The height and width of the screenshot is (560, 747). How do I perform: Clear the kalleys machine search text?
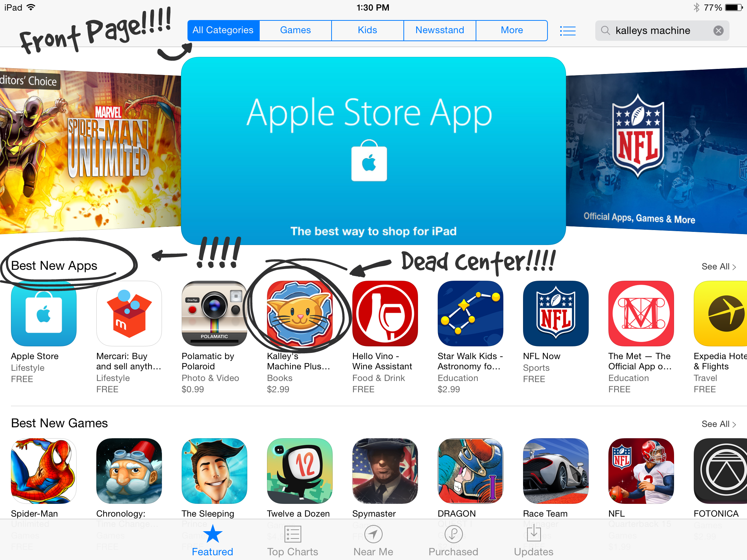point(718,31)
